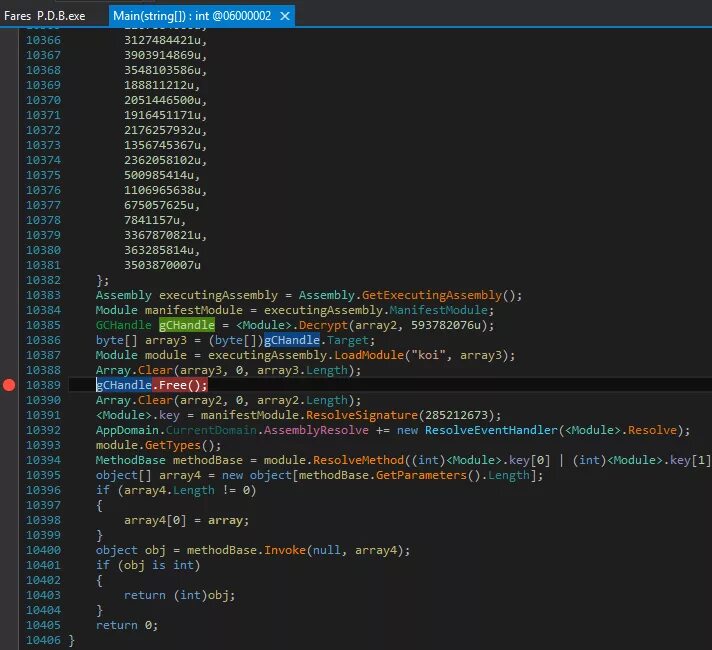
Task: Click CurrentDomain on line 10392
Action: pyautogui.click(x=211, y=430)
